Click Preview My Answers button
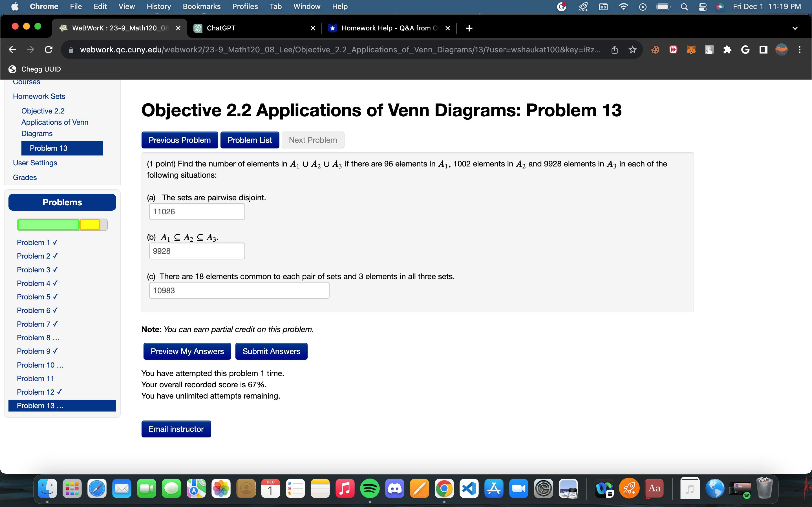 pos(187,351)
